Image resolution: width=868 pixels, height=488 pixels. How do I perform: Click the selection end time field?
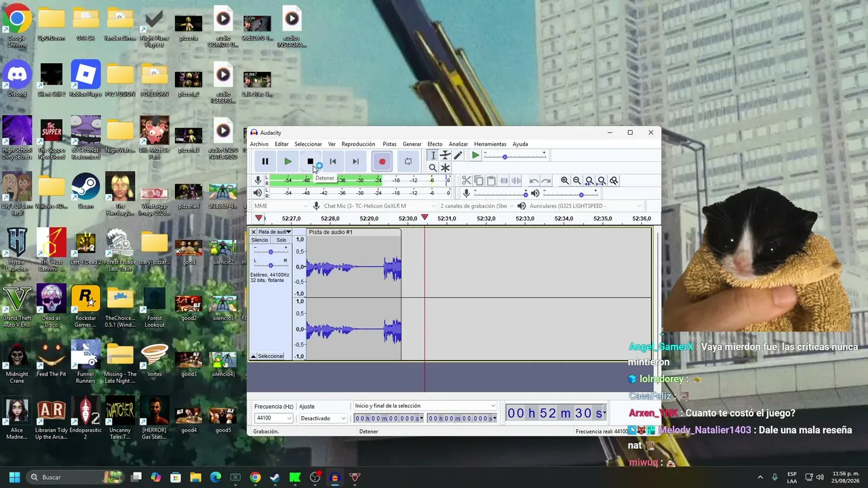462,418
